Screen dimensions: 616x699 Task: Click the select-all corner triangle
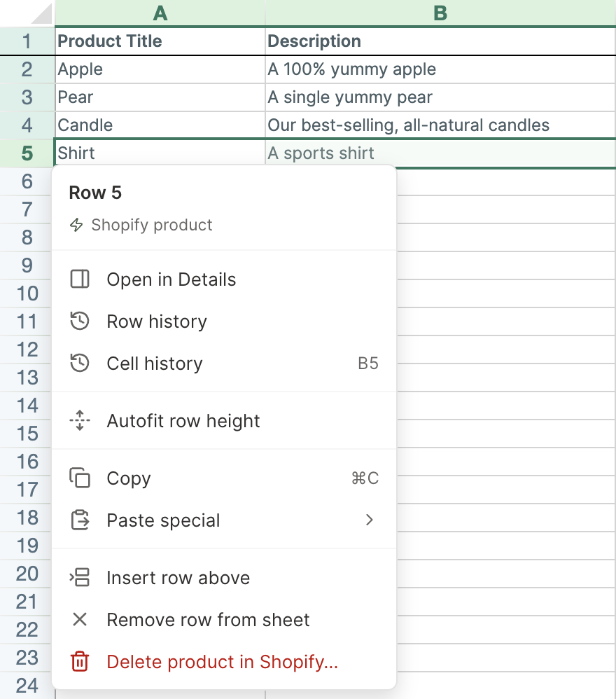pos(42,13)
